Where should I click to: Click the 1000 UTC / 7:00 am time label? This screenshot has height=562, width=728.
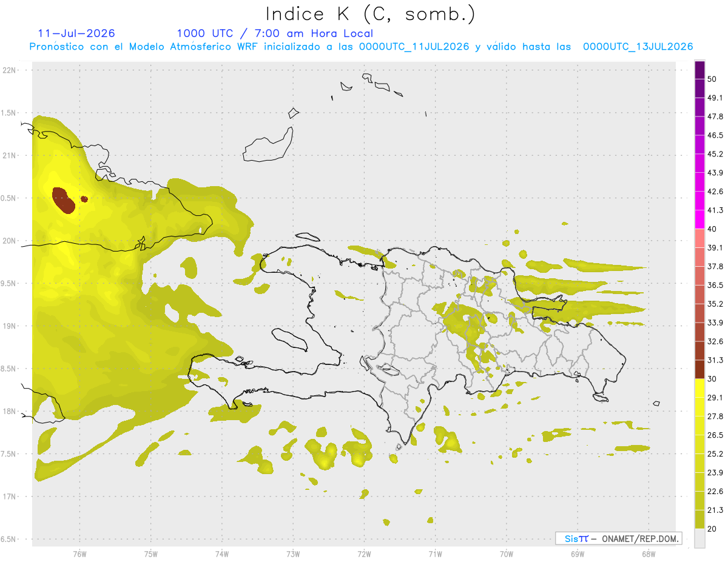pyautogui.click(x=275, y=33)
